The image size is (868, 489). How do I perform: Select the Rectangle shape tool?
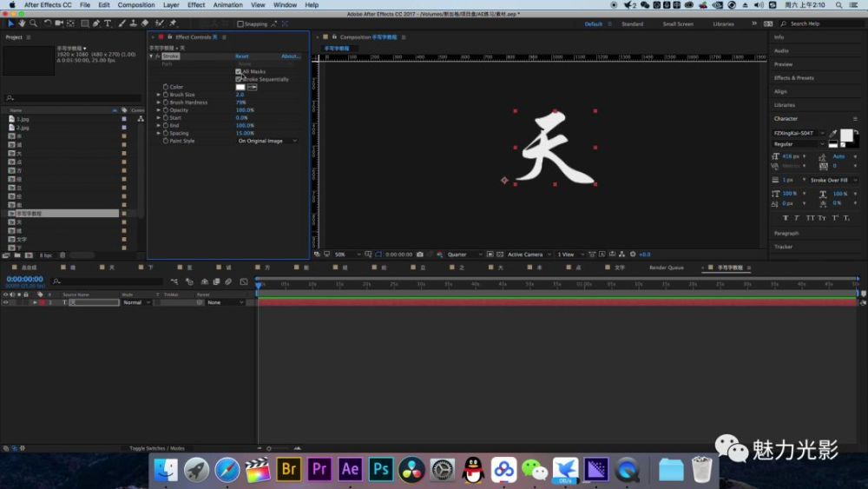pos(85,23)
